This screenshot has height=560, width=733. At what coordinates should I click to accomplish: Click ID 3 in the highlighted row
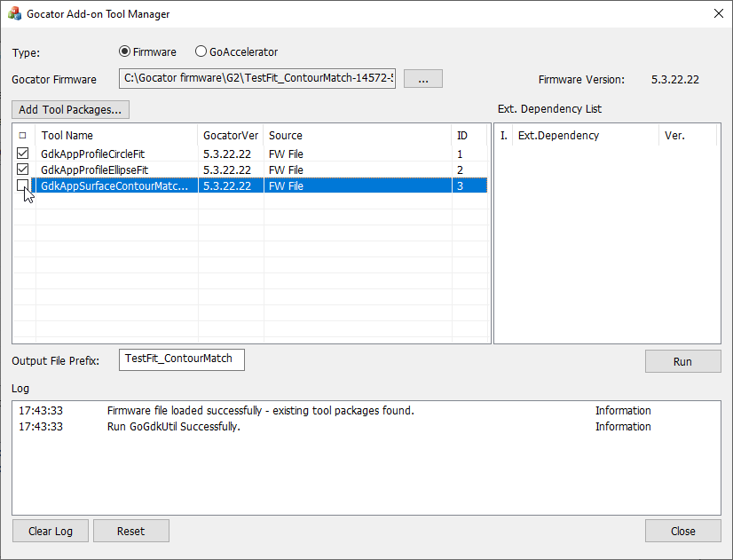click(x=460, y=185)
